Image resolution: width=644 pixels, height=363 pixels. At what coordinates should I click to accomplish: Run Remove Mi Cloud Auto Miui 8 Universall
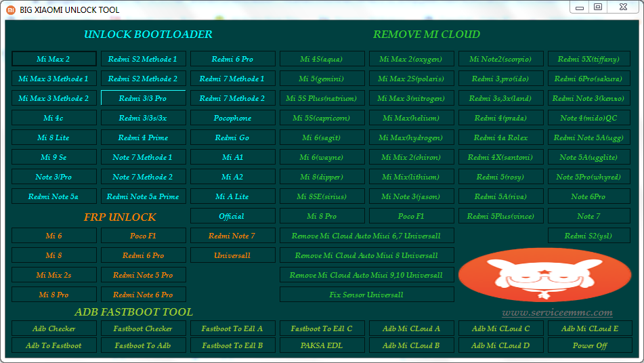point(367,255)
